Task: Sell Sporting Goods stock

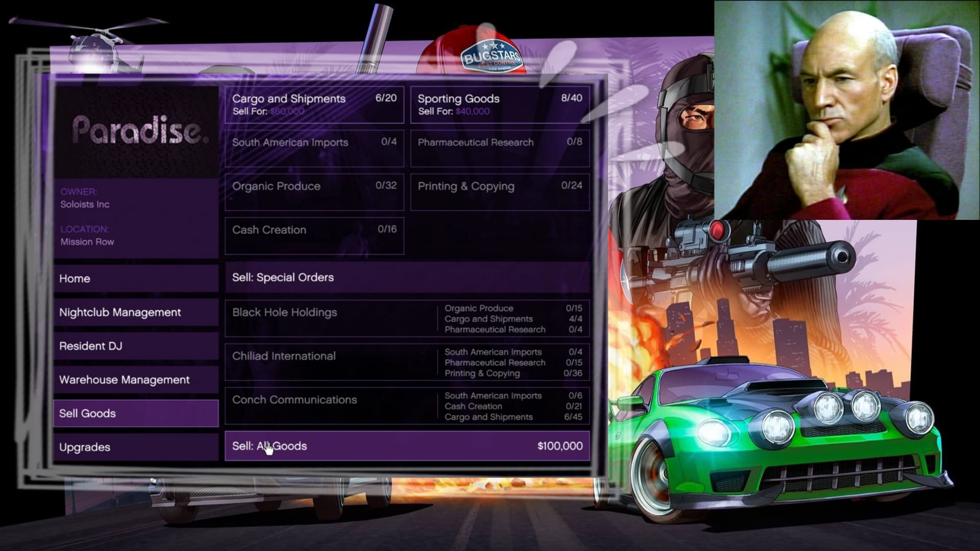Action: click(500, 105)
